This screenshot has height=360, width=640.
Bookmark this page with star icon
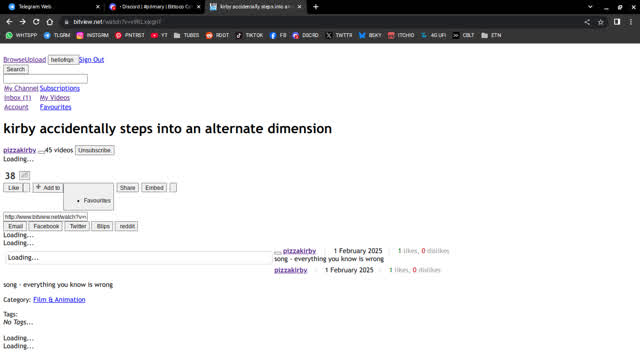(600, 22)
